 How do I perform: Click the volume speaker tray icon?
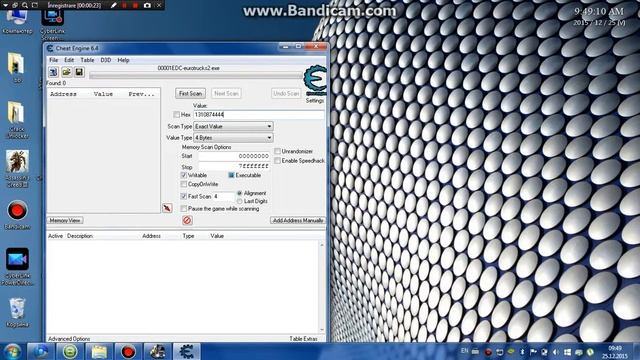[556, 352]
